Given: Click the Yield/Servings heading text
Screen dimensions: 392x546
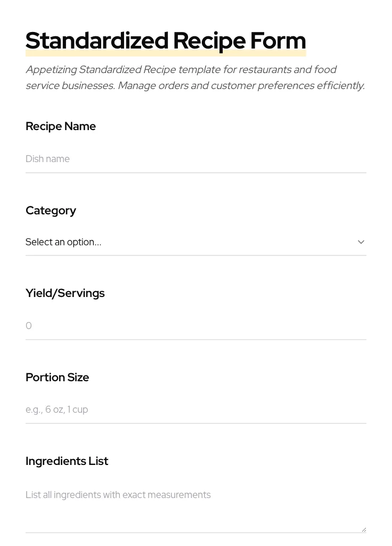Looking at the screenshot, I should (x=65, y=293).
